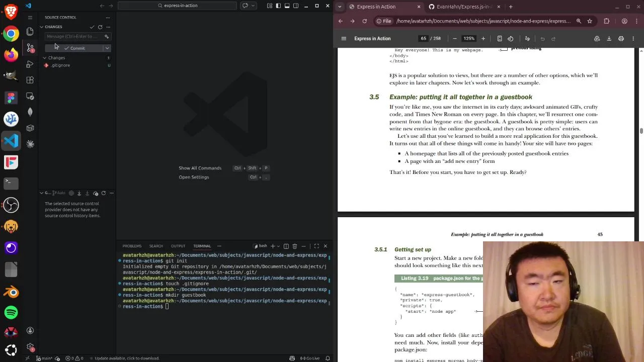
Task: Click Go to Current History Item target icon
Action: coord(71,193)
